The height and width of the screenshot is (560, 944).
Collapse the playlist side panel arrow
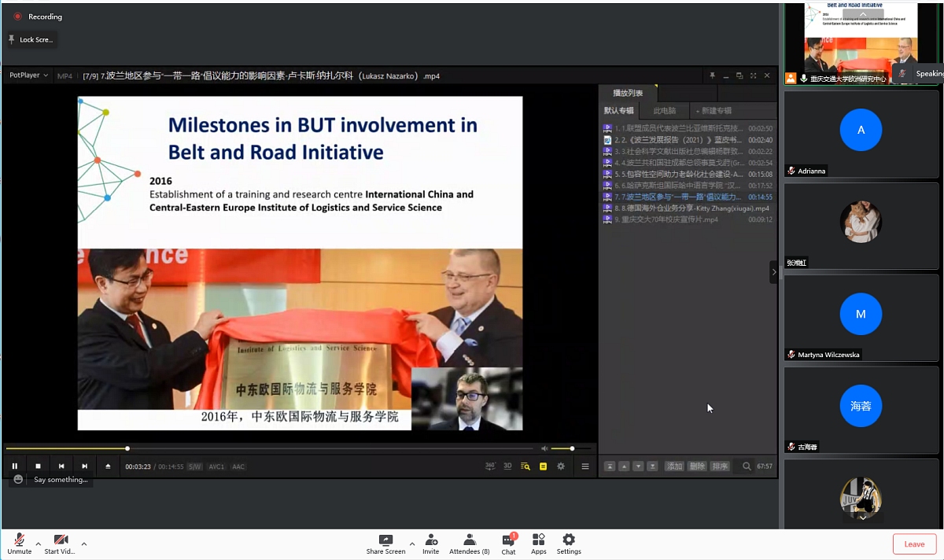click(774, 272)
